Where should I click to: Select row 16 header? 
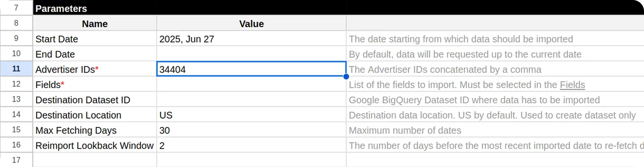coord(16,145)
